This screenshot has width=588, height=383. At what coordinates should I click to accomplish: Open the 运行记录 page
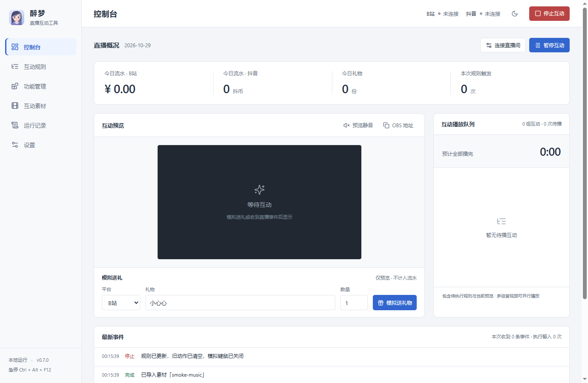[x=41, y=125]
